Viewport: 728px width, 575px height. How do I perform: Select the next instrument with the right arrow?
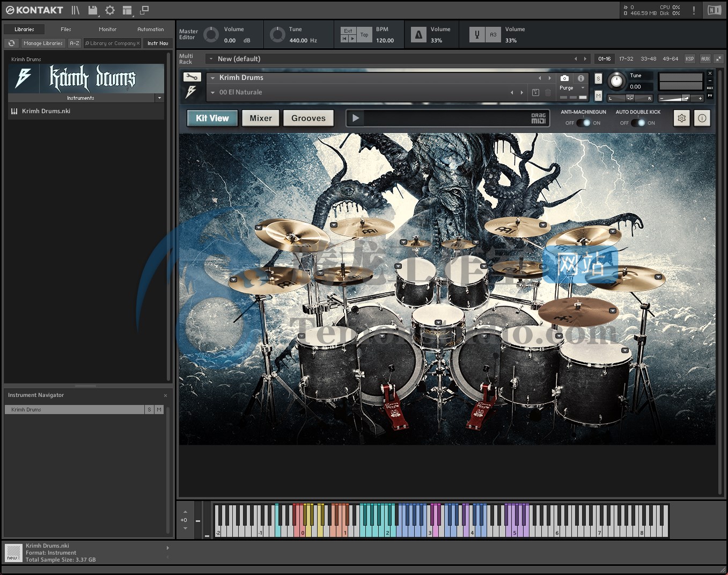(549, 78)
